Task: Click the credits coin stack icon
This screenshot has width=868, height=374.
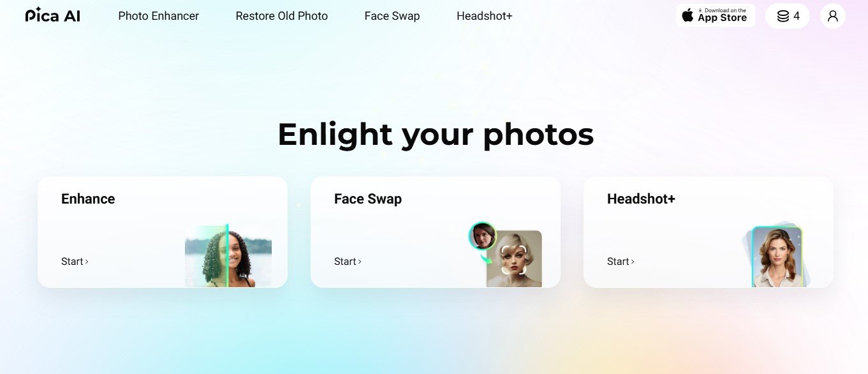Action: [783, 16]
